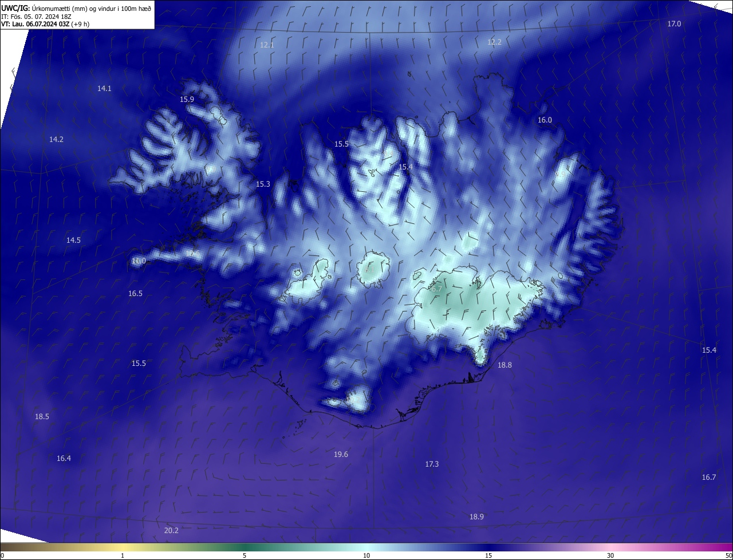733x560 pixels.
Task: Click the 15 tick on the color scale
Action: [x=488, y=555]
